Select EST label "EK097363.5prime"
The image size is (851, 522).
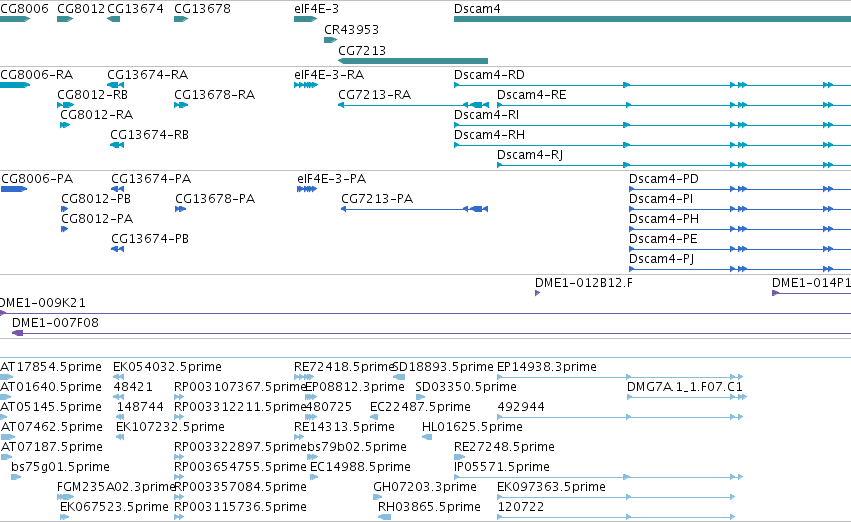point(551,488)
